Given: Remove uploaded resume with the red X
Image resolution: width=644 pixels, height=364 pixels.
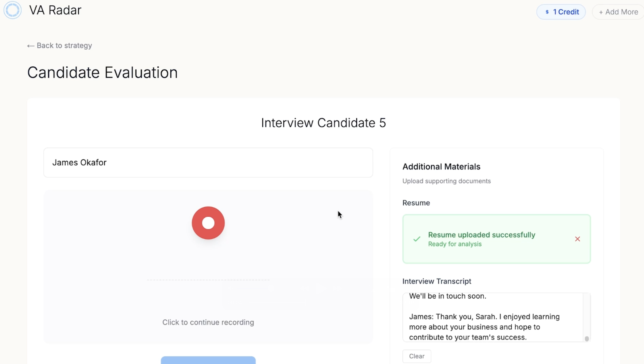Looking at the screenshot, I should pyautogui.click(x=577, y=239).
